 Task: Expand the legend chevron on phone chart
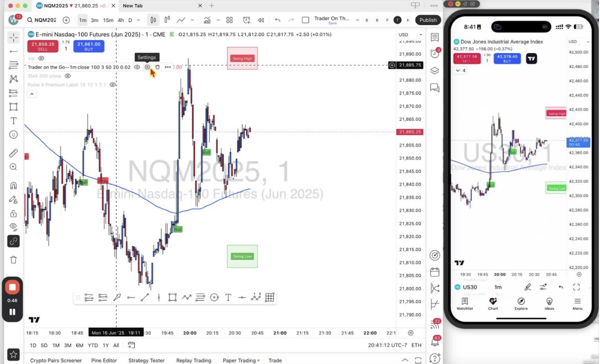point(460,70)
